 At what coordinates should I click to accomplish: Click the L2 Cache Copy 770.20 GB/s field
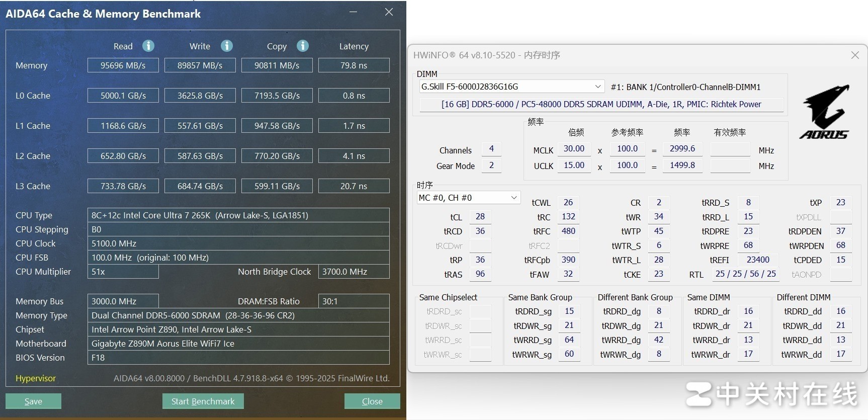tap(277, 156)
